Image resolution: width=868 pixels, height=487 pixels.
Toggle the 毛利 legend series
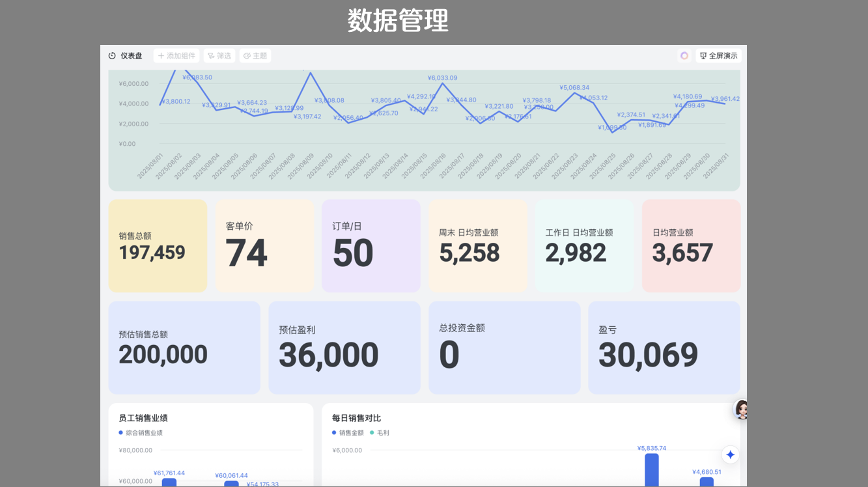380,433
